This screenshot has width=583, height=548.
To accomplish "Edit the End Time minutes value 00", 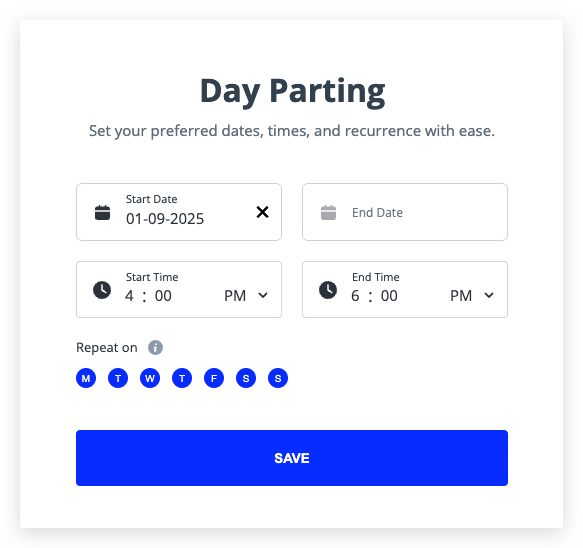I will pos(389,296).
